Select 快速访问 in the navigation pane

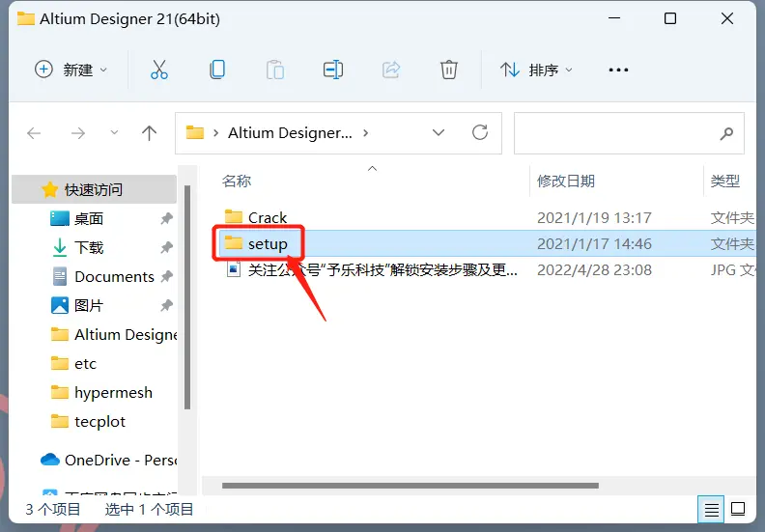(x=94, y=189)
